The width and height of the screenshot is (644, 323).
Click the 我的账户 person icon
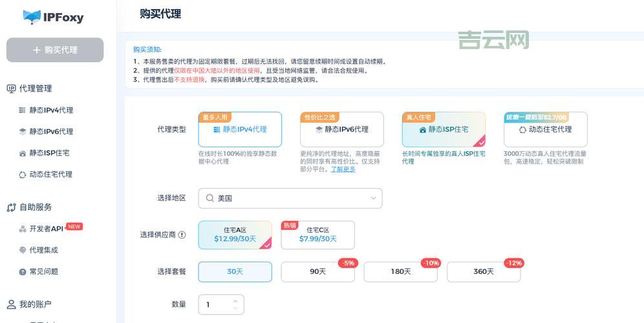pos(12,304)
